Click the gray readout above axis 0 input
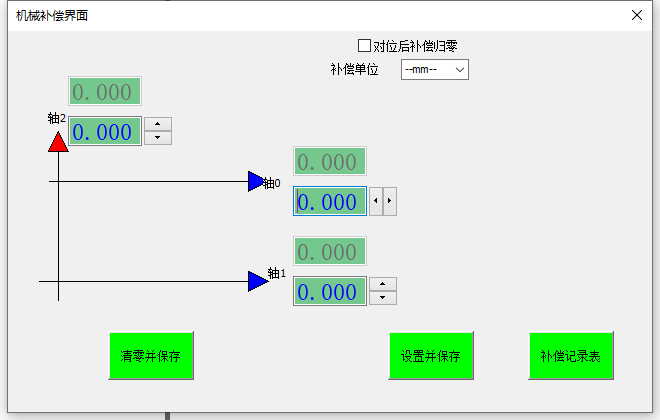The width and height of the screenshot is (660, 420). coord(330,162)
